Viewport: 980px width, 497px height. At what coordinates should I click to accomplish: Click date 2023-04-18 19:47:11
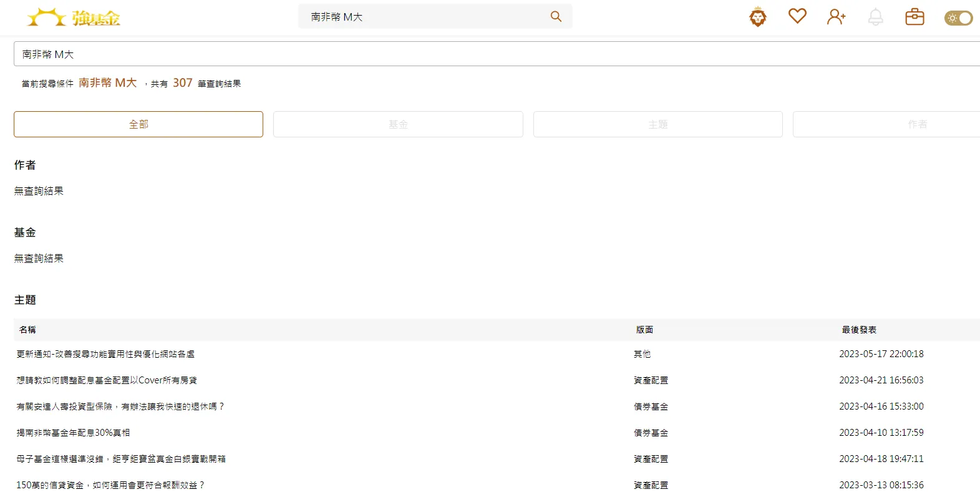881,459
